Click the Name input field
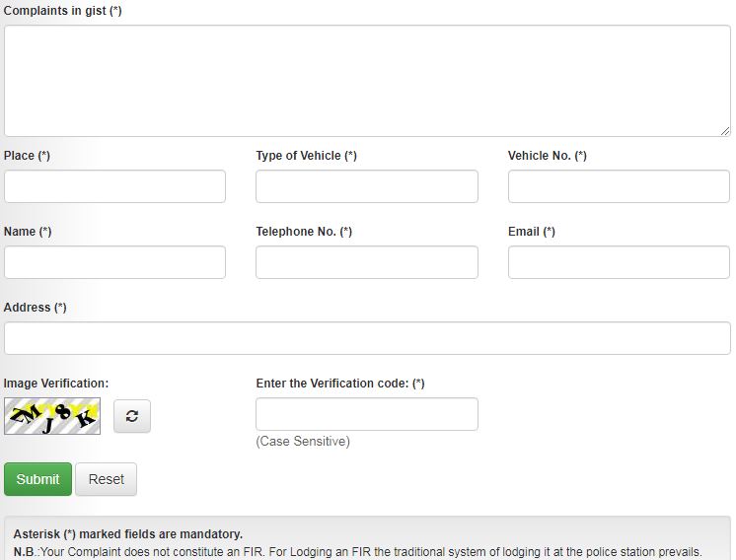This screenshot has height=560, width=736. pos(115,262)
